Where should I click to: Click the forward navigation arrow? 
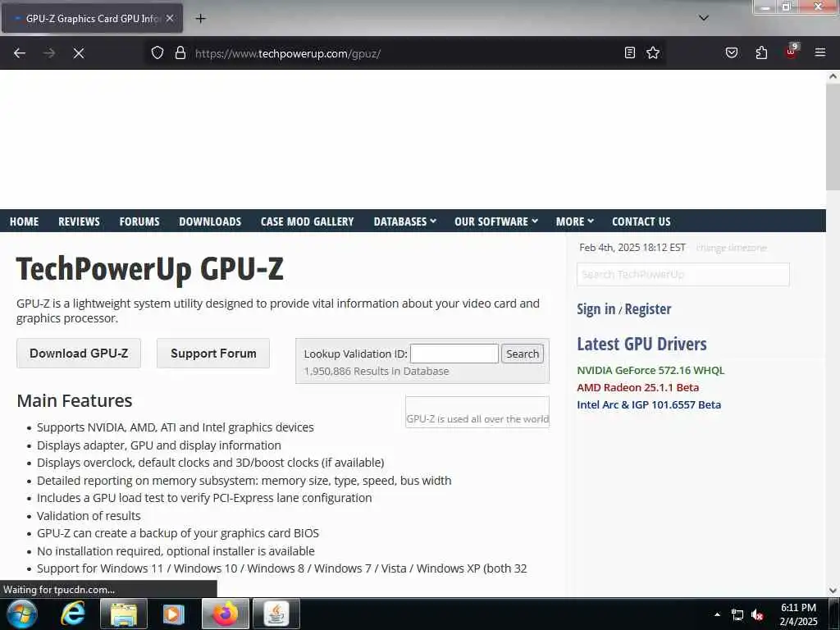click(x=49, y=53)
